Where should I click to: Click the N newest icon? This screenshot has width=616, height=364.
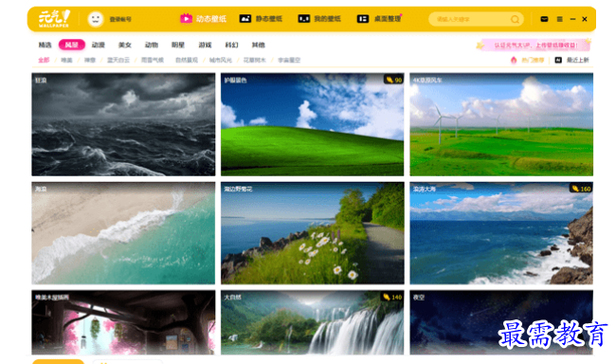click(558, 60)
